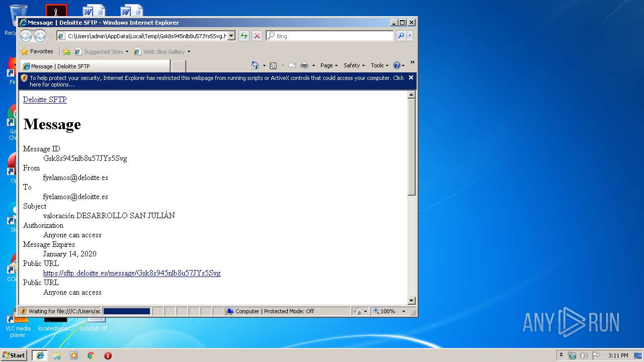Stop page loading with the red X icon
This screenshot has height=362, width=644.
257,36
